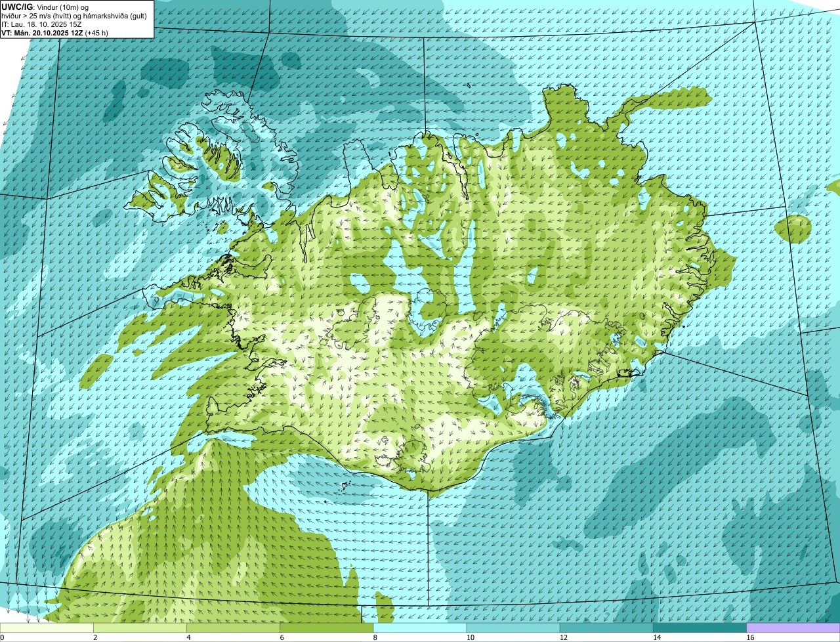Click the 12–14 m/s teal legend swatch

click(x=606, y=628)
